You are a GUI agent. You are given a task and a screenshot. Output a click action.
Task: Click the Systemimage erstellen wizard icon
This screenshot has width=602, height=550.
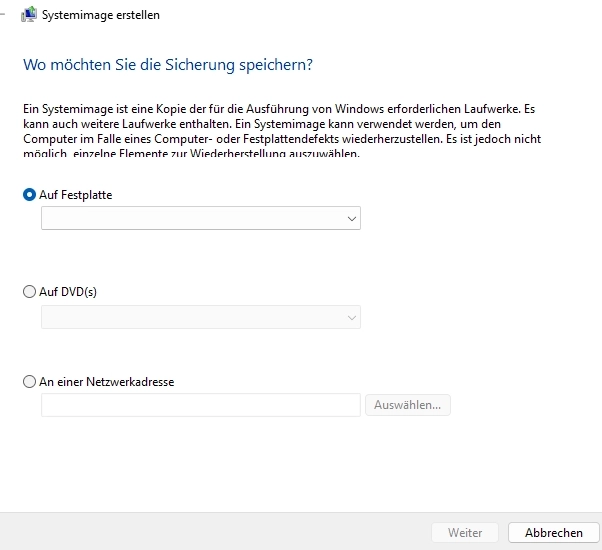[x=29, y=15]
